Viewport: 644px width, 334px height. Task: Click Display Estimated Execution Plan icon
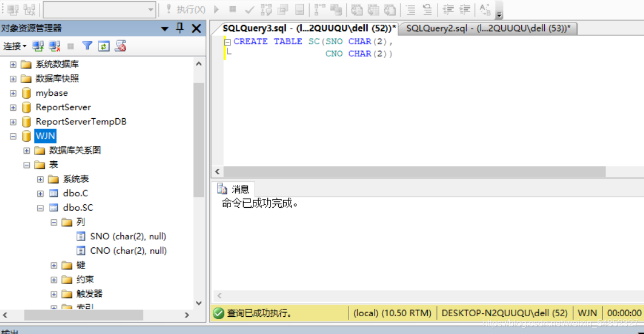pos(266,9)
